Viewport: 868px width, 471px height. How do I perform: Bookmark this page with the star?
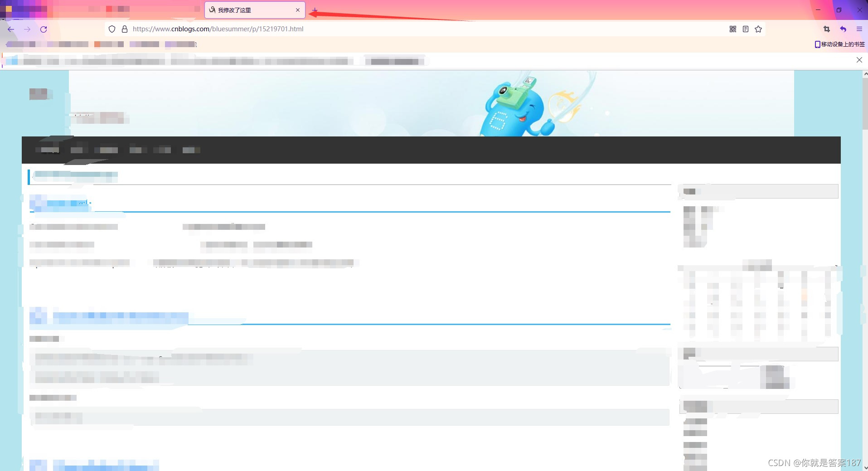[758, 29]
